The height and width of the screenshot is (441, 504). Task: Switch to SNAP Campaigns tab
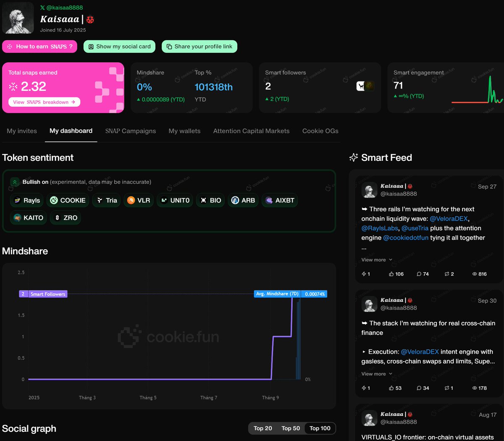[131, 131]
